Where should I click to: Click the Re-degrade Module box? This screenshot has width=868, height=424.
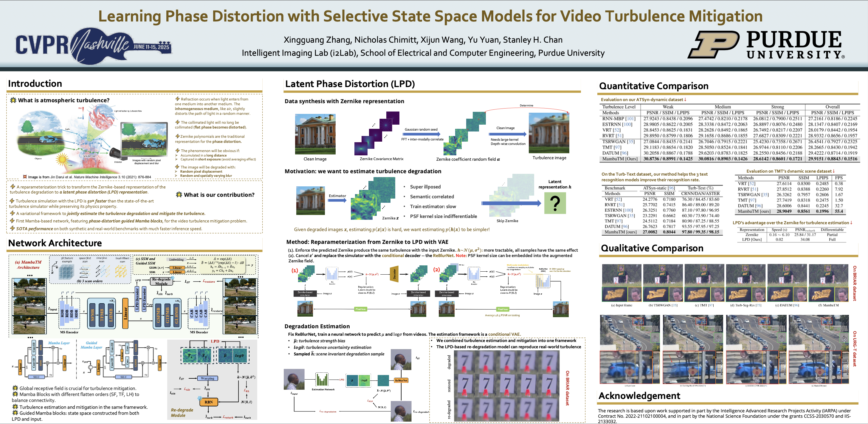[161, 281]
